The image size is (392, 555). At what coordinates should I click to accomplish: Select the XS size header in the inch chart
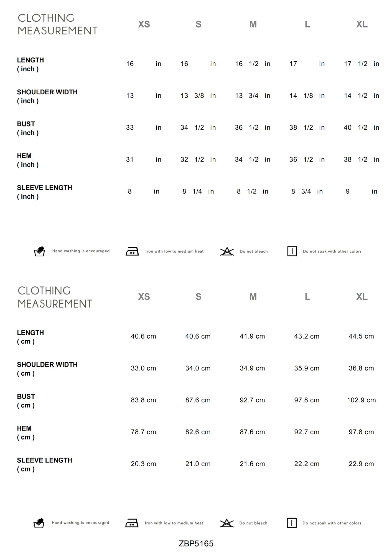(144, 24)
